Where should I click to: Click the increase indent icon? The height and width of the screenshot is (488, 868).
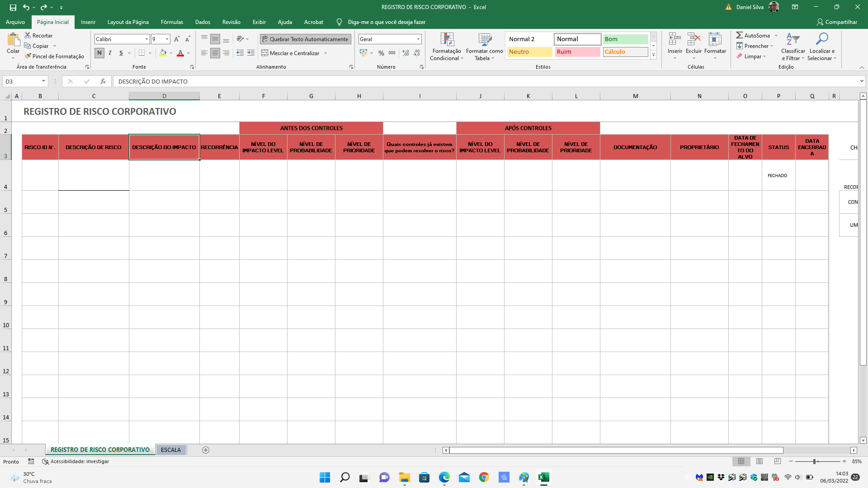point(251,53)
